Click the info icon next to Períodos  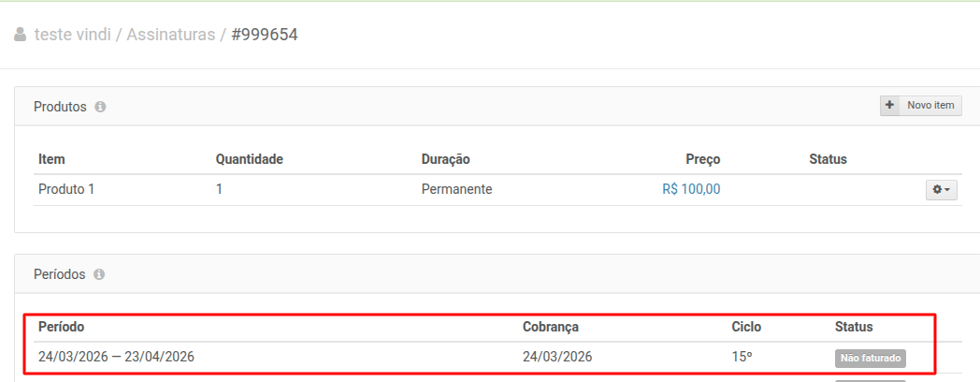tap(99, 274)
